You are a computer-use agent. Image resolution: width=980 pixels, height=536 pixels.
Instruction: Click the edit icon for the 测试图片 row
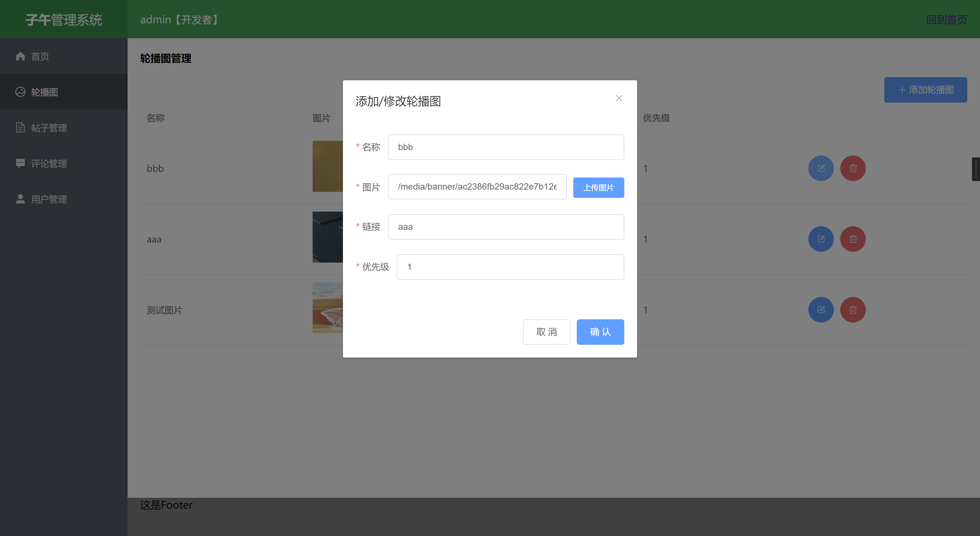820,309
